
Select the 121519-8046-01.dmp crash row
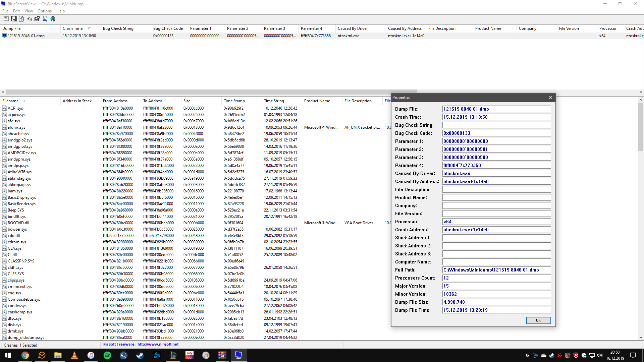tap(26, 36)
